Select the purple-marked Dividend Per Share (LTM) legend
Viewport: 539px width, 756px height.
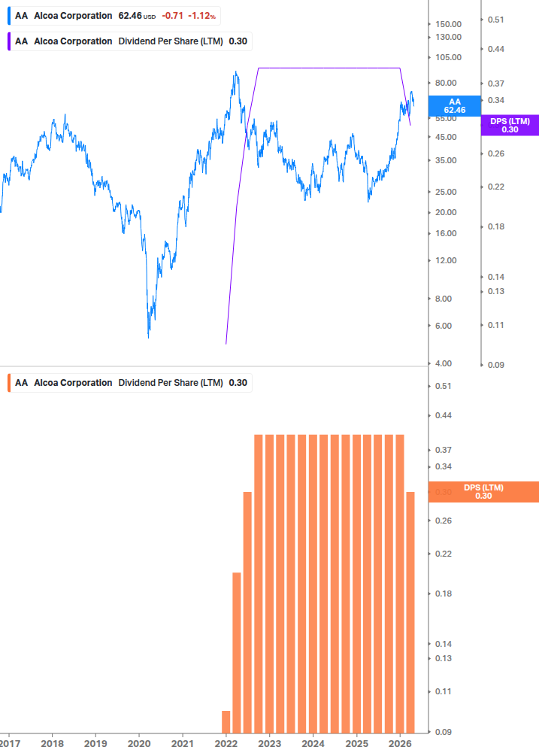[x=129, y=41]
